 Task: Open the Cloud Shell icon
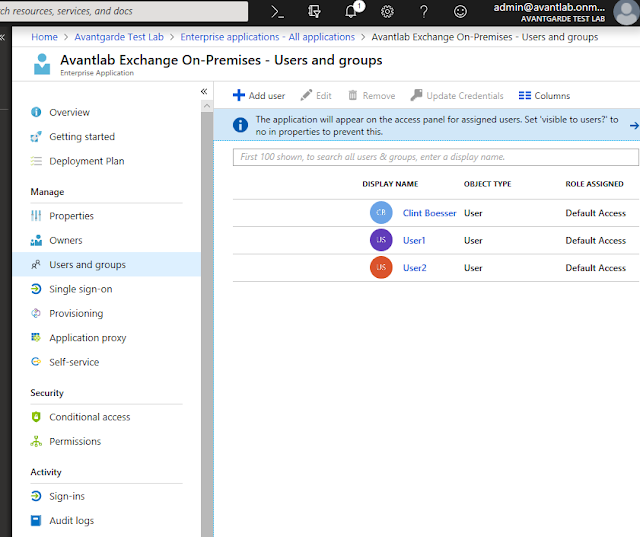click(278, 11)
